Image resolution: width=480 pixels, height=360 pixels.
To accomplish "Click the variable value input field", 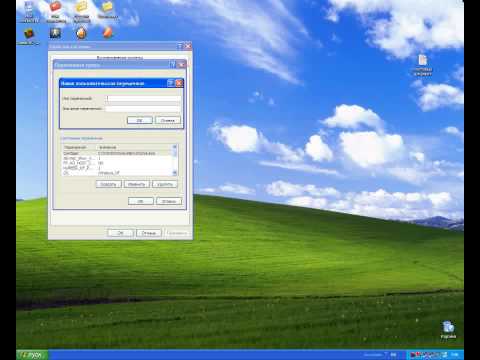I will click(x=144, y=109).
